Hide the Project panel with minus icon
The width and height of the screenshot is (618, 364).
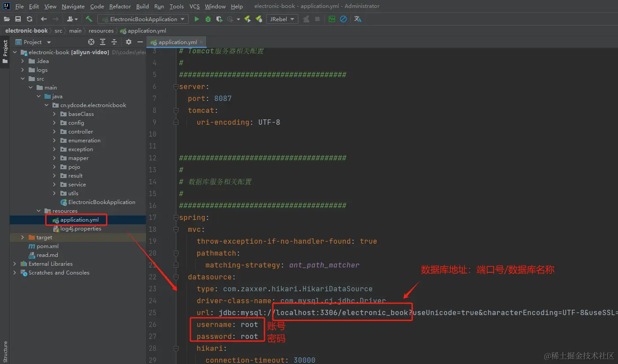140,42
